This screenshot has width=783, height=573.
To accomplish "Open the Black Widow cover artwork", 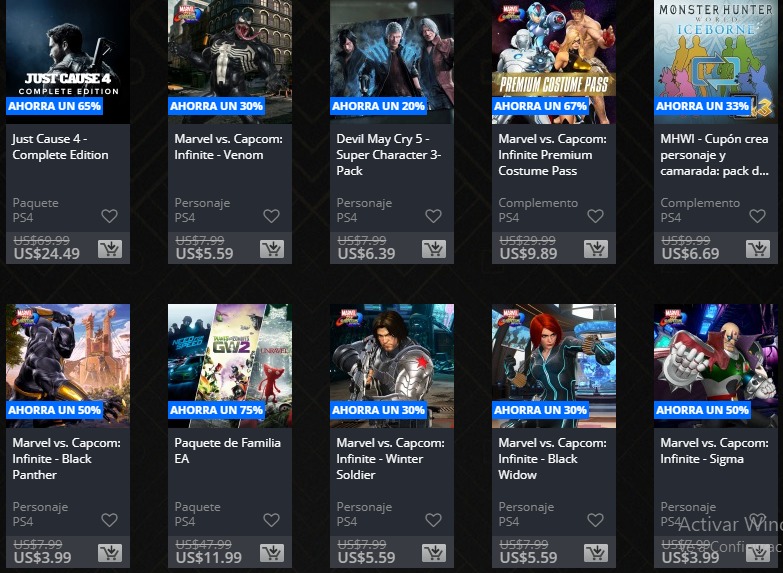I will coord(554,366).
